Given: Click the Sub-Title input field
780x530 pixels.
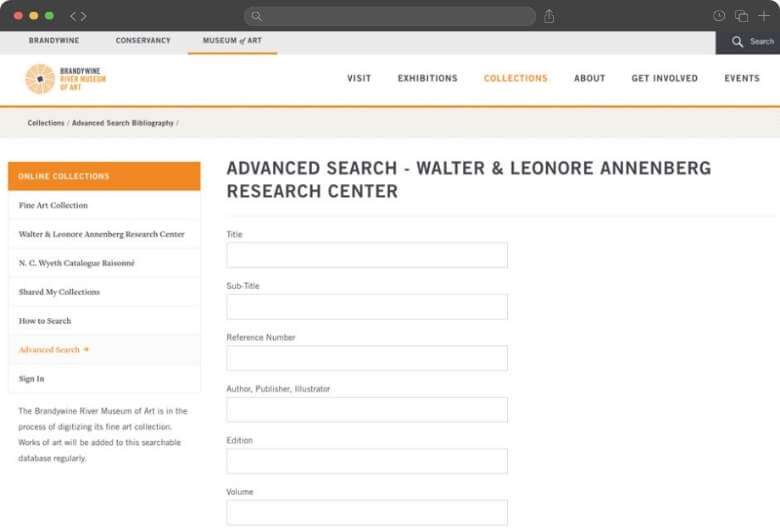Looking at the screenshot, I should point(367,307).
